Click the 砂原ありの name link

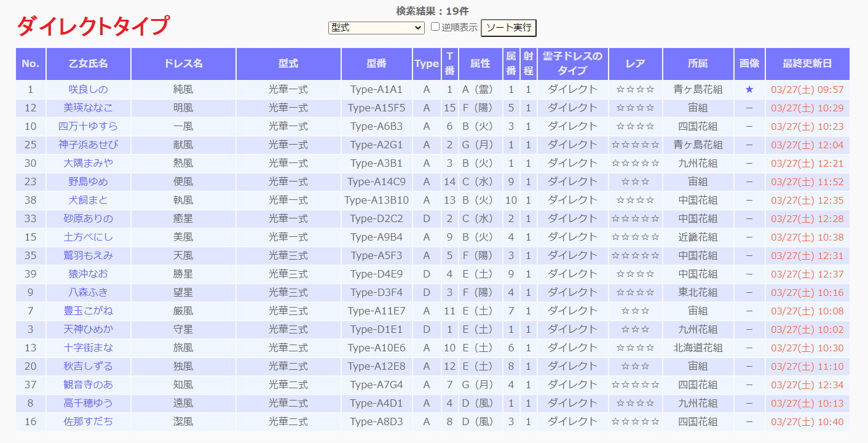pyautogui.click(x=88, y=218)
